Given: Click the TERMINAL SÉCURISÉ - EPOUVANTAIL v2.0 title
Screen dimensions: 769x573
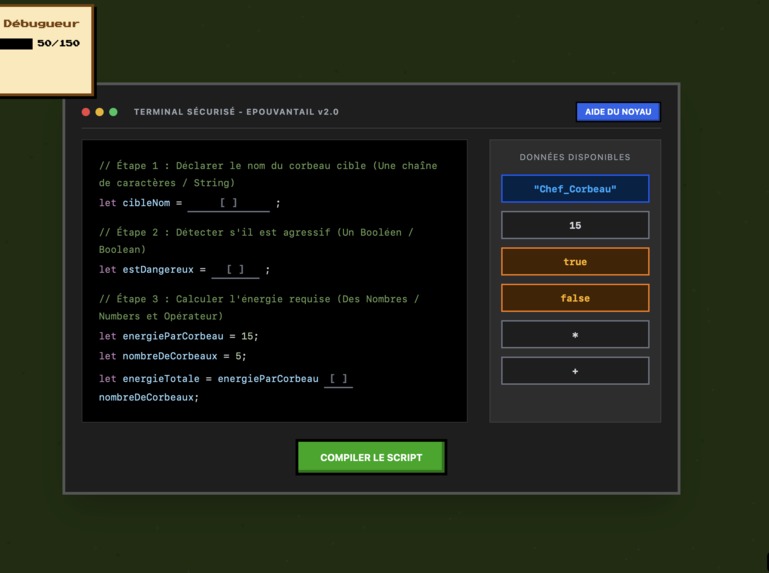Looking at the screenshot, I should 236,112.
